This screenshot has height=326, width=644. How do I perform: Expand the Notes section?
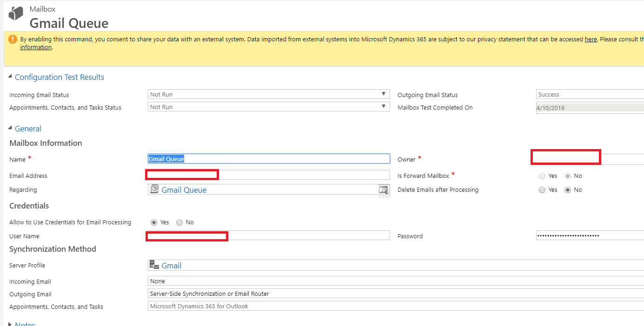[x=10, y=324]
